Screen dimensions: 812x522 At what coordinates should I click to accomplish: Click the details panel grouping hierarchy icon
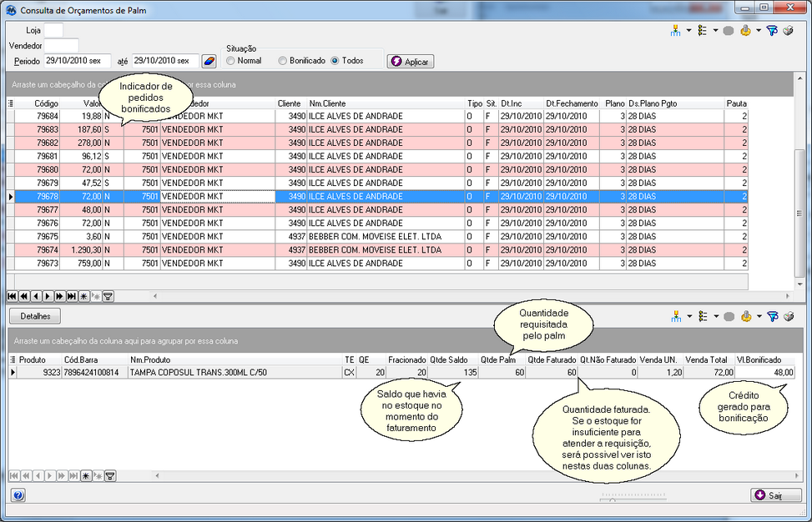tap(676, 316)
